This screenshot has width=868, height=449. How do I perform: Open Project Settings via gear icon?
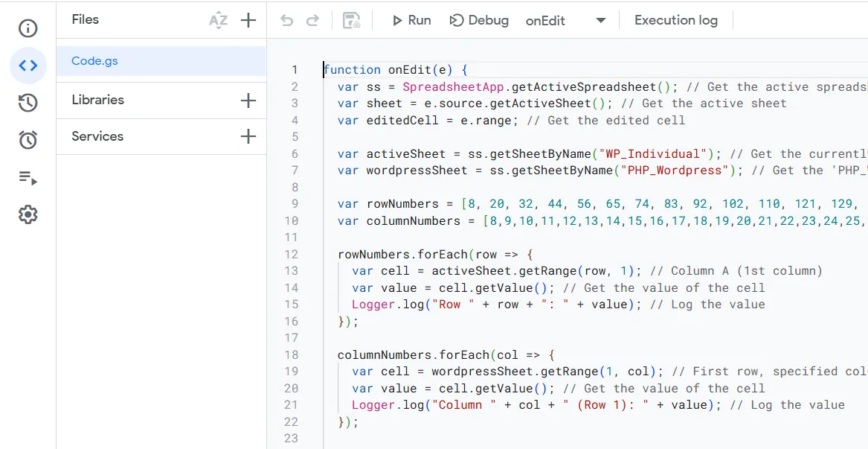(28, 214)
